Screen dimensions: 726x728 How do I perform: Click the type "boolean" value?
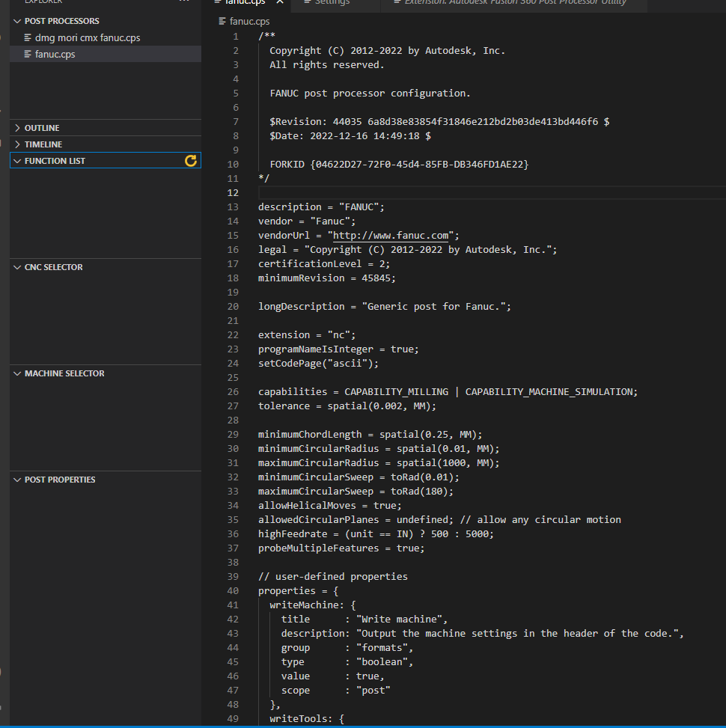382,662
